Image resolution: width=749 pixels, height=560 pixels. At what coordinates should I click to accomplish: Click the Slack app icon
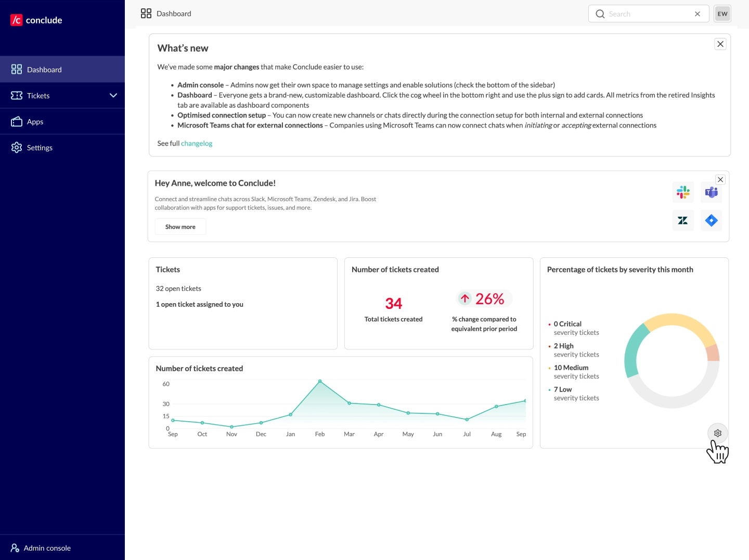click(683, 192)
